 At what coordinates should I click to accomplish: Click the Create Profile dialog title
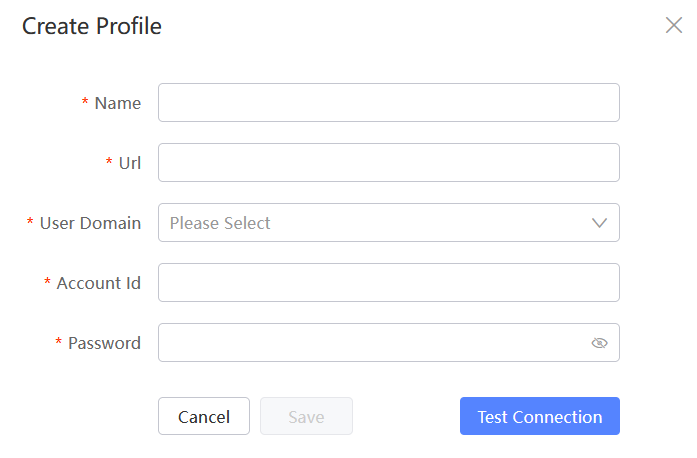[92, 26]
